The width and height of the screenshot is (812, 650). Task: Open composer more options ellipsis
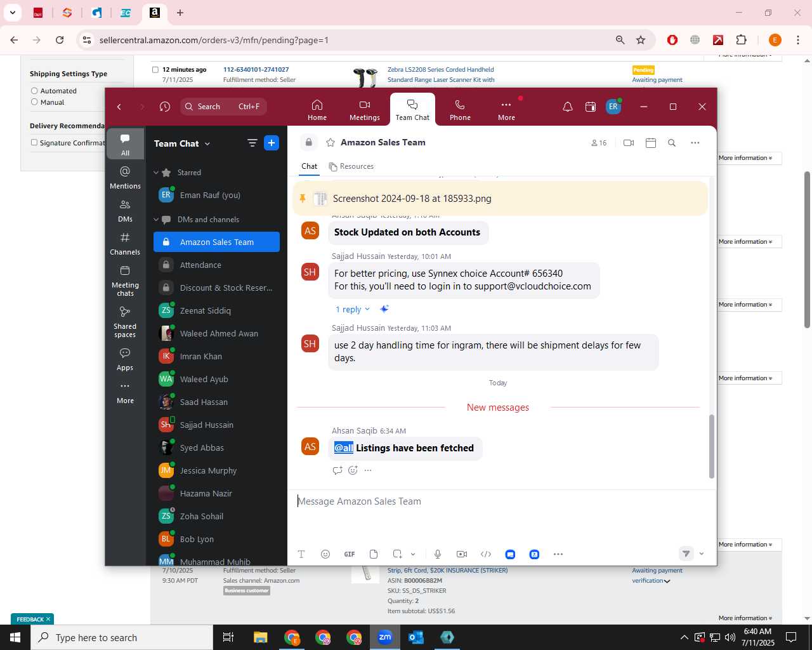[x=558, y=554]
